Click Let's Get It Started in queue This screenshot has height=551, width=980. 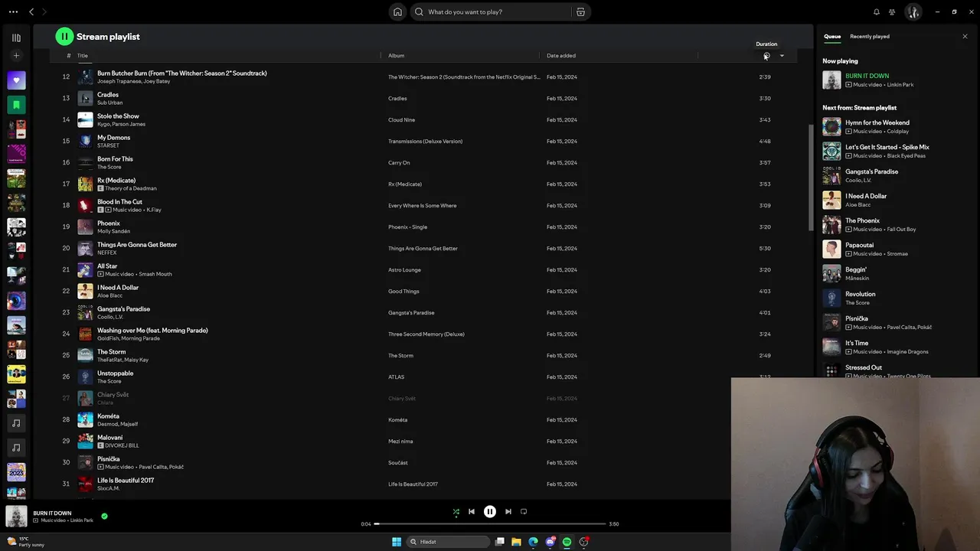[887, 147]
